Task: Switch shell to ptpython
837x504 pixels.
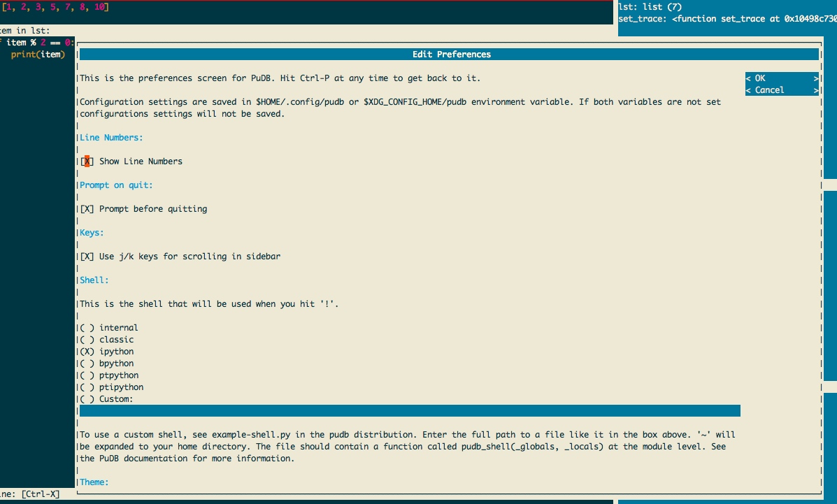Action: (109, 375)
